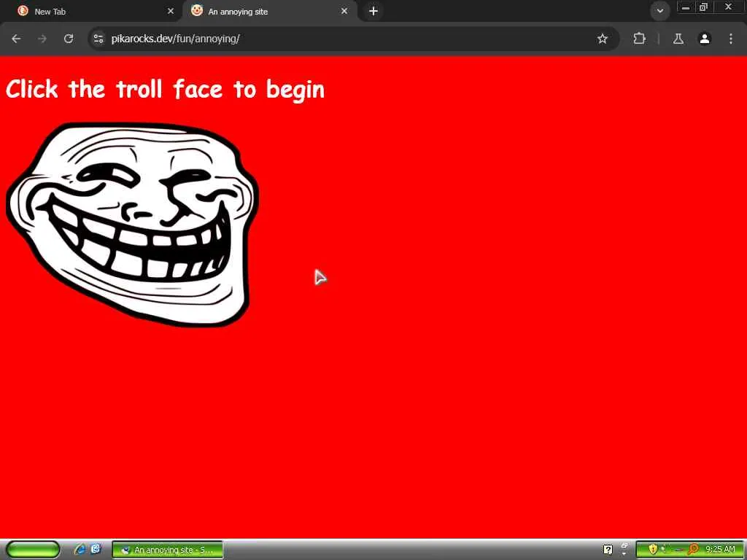This screenshot has height=560, width=747.
Task: Open the Chrome three-dot menu
Action: (x=731, y=39)
